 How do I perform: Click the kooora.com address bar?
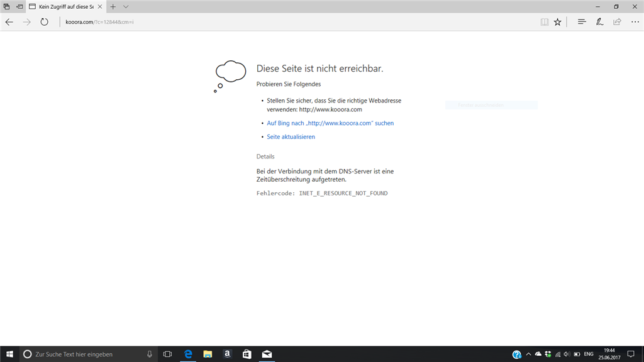(299, 22)
